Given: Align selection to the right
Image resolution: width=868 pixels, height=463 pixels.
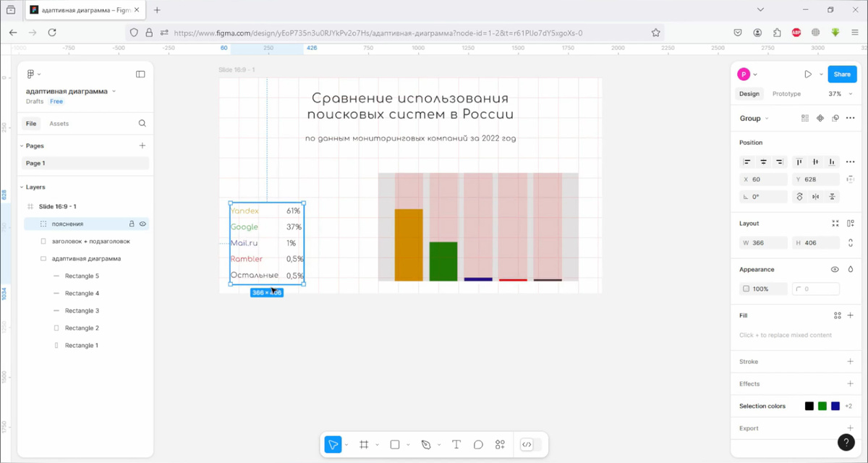Looking at the screenshot, I should tap(779, 162).
